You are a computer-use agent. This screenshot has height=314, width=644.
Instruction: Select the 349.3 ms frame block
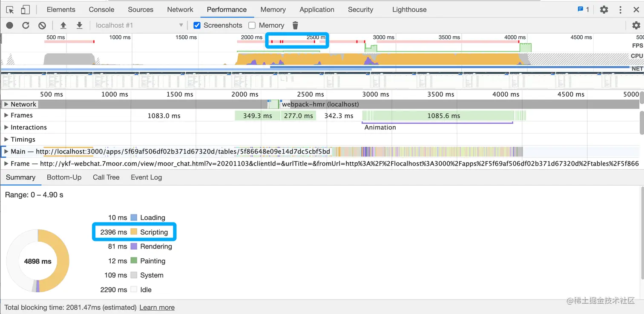point(257,116)
